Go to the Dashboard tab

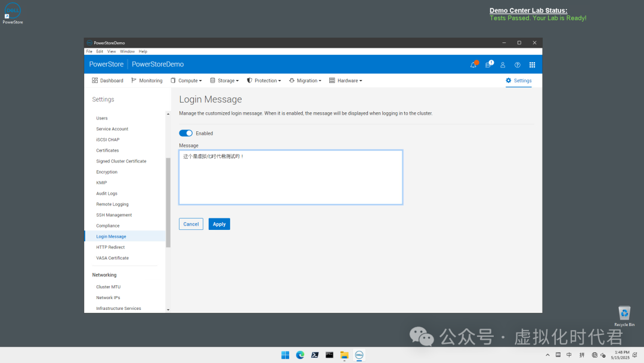pos(107,81)
